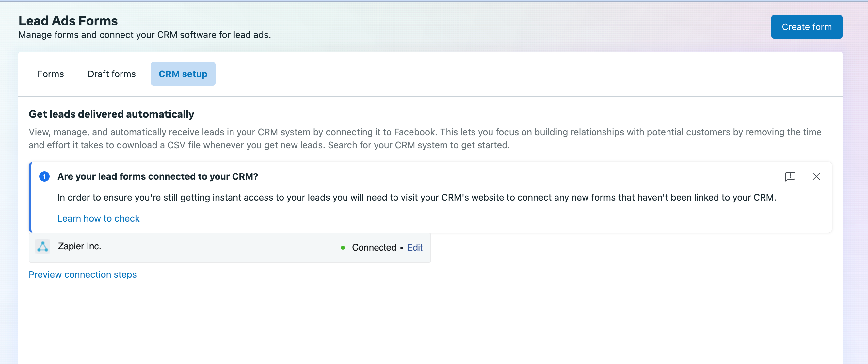The image size is (868, 364).
Task: Open Preview connection steps link
Action: coord(83,274)
